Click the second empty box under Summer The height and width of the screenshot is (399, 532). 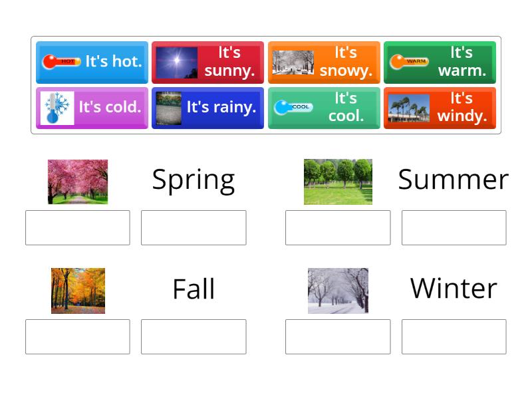coord(454,227)
